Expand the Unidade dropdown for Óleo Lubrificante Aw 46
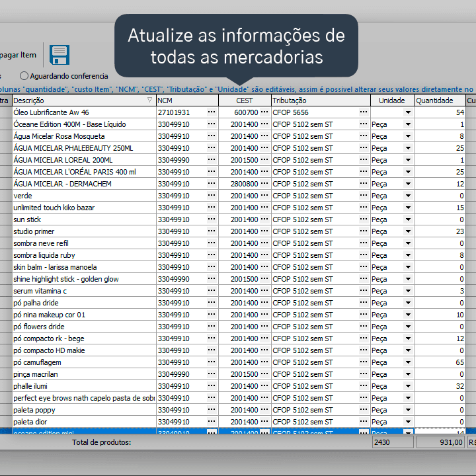 coord(409,112)
